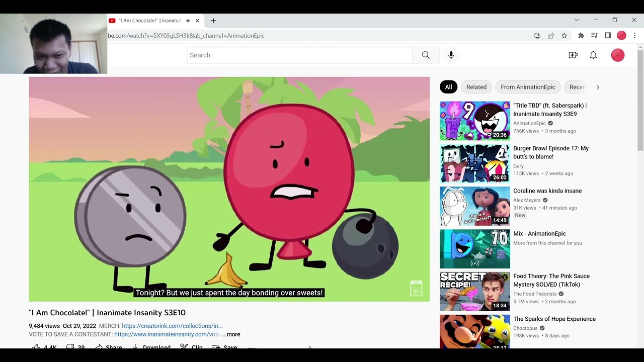Click the Gery channel name

coord(518,166)
